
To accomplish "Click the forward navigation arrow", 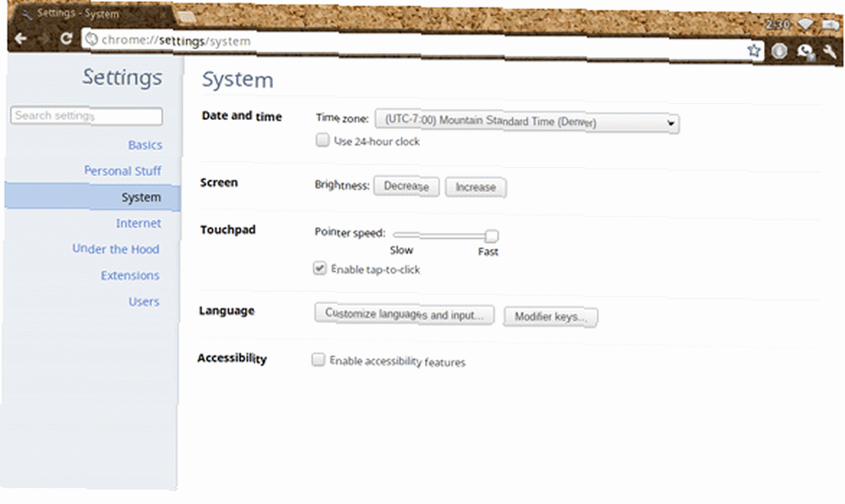I will pos(44,38).
